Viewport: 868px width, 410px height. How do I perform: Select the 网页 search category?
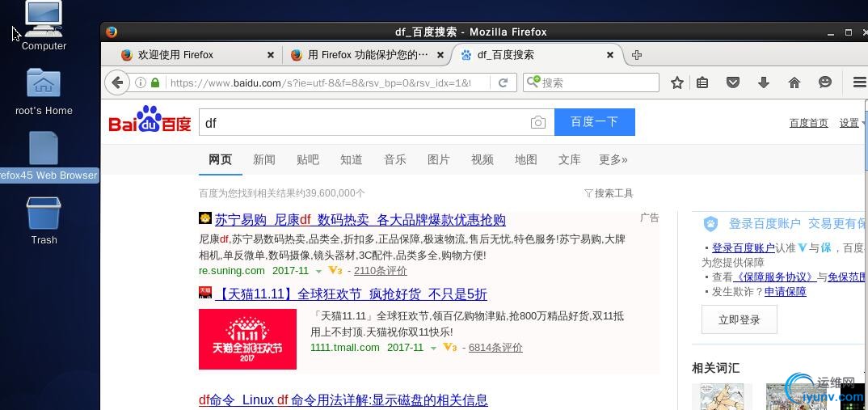point(221,159)
